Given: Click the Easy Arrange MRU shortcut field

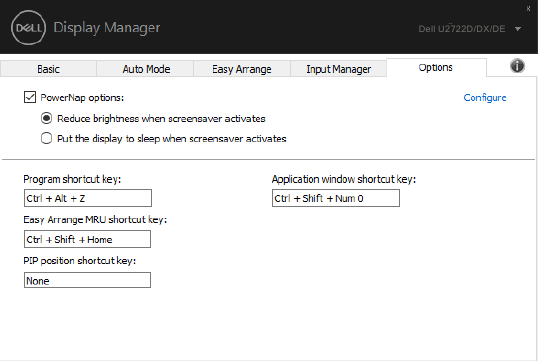Looking at the screenshot, I should [87, 239].
